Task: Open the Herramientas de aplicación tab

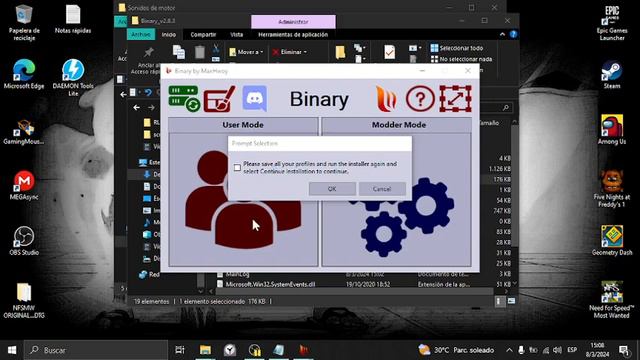Action: pos(293,35)
